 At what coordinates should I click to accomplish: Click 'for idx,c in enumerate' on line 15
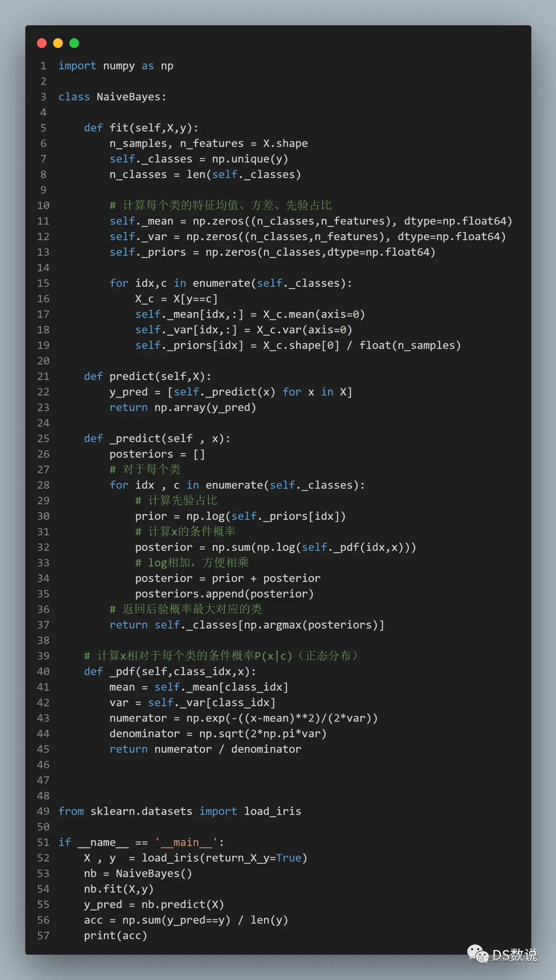point(231,283)
